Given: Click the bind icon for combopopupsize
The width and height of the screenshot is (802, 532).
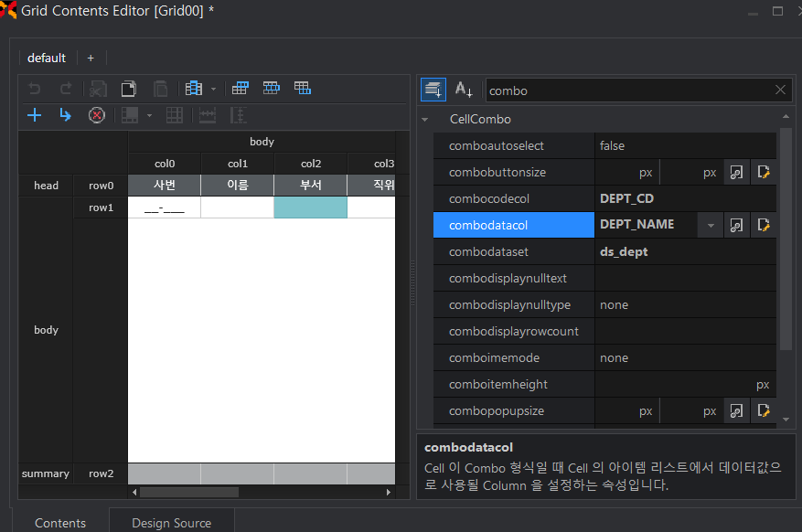Looking at the screenshot, I should click(736, 410).
